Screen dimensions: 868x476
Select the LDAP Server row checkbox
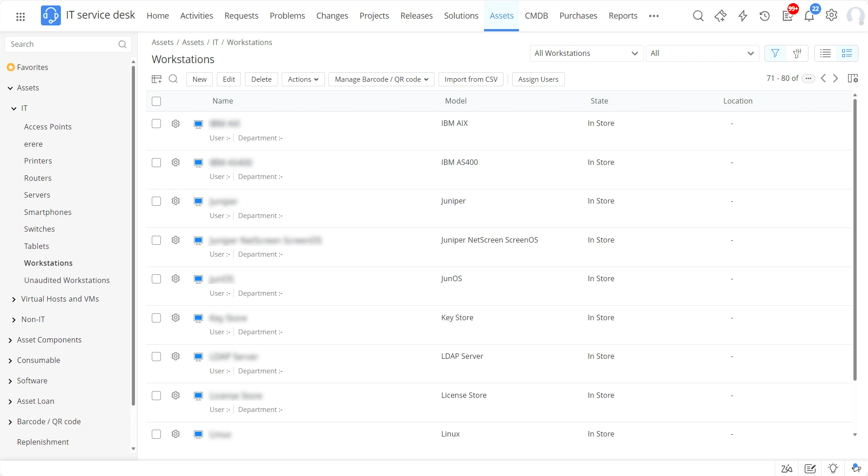tap(156, 357)
